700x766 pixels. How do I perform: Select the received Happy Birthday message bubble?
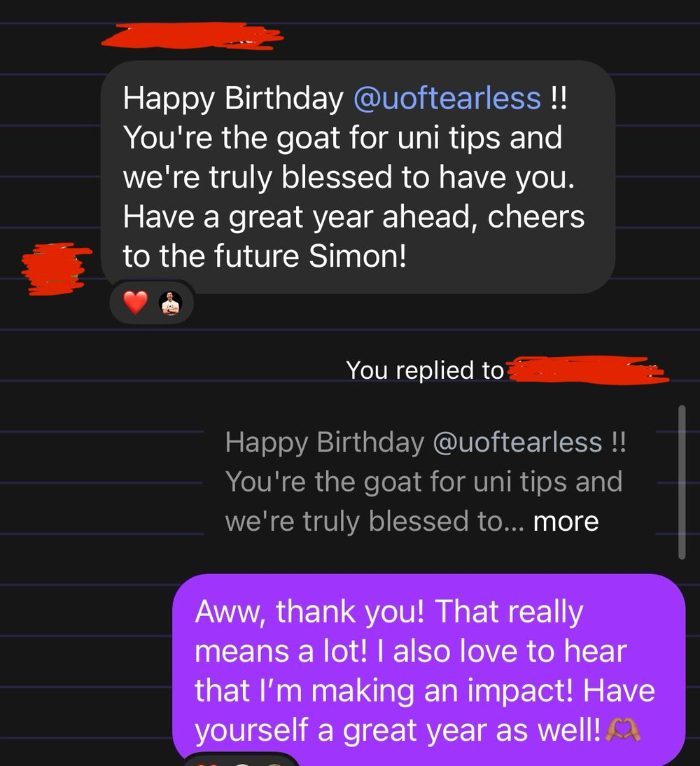point(357,176)
